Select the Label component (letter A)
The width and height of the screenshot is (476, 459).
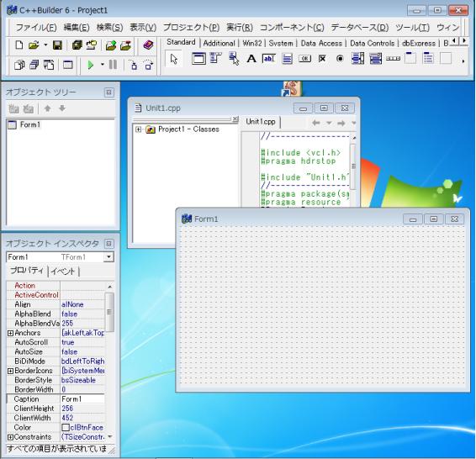click(251, 58)
